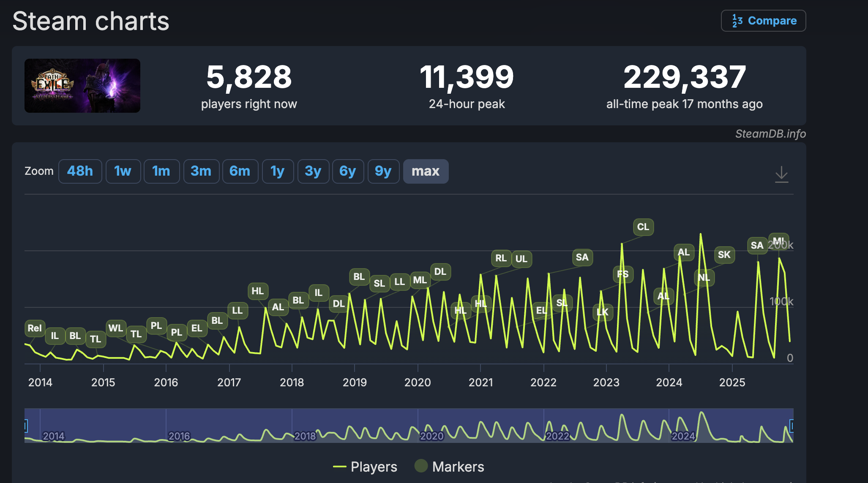Click the left navigator range handle
868x483 pixels.
pyautogui.click(x=26, y=426)
